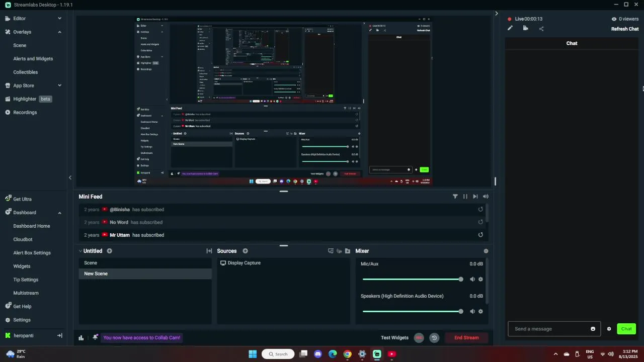Open the Untitled scene collection dropdown
644x362 pixels.
91,251
